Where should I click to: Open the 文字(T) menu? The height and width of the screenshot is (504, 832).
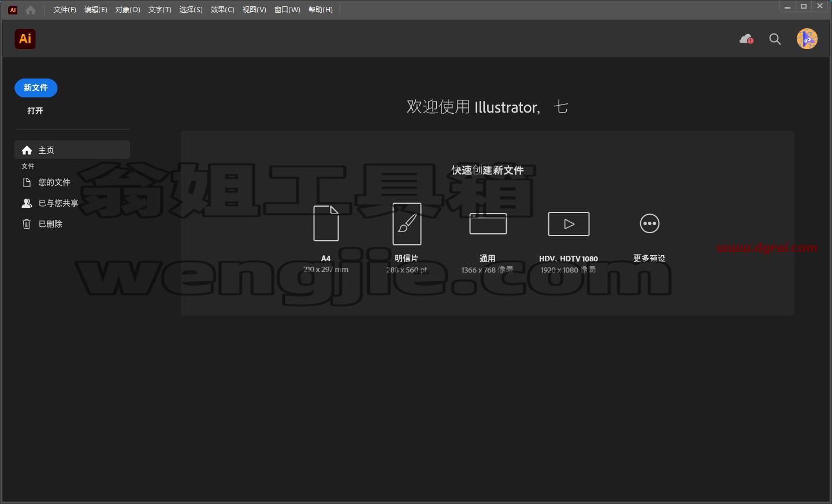pyautogui.click(x=160, y=10)
